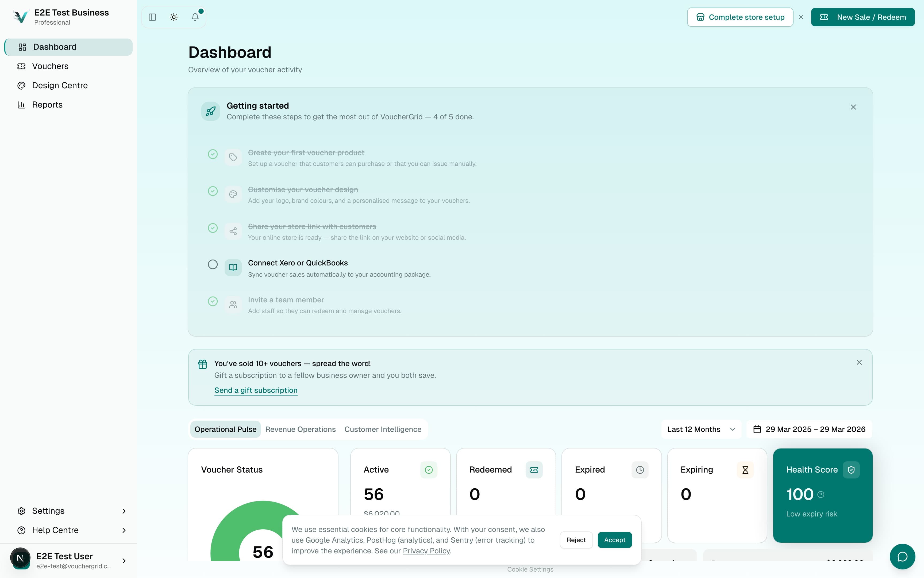Open Settings in the sidebar
This screenshot has height=578, width=924.
coord(68,511)
